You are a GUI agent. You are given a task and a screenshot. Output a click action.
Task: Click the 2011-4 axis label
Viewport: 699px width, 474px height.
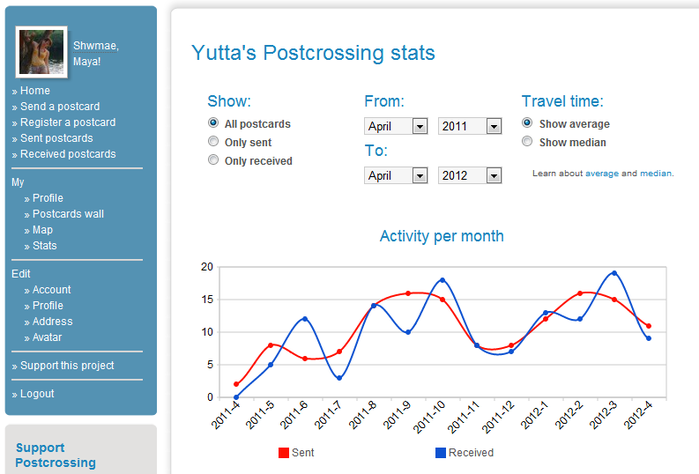click(x=225, y=415)
